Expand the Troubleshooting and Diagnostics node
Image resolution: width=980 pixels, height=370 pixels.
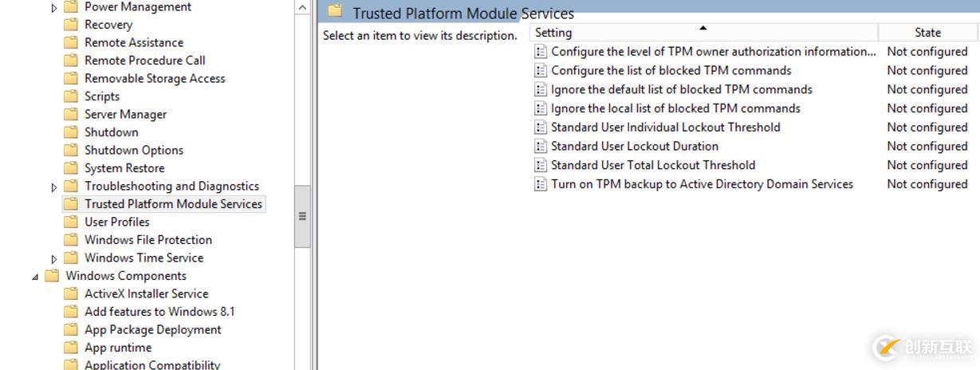(54, 187)
